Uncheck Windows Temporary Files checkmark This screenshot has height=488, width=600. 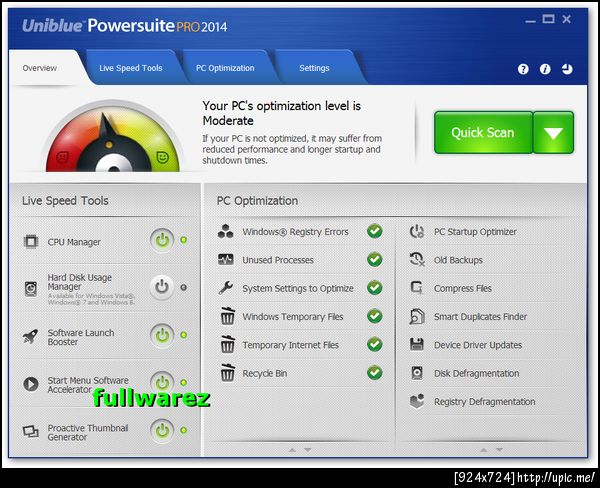(x=375, y=316)
